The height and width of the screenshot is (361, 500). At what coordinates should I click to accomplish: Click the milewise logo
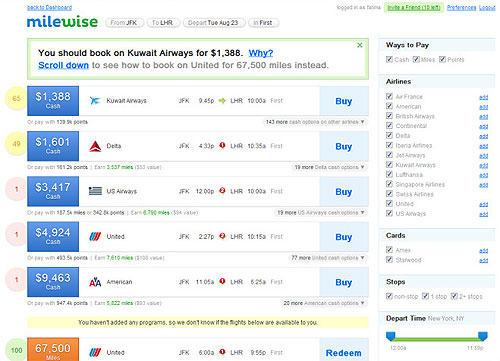click(x=62, y=22)
